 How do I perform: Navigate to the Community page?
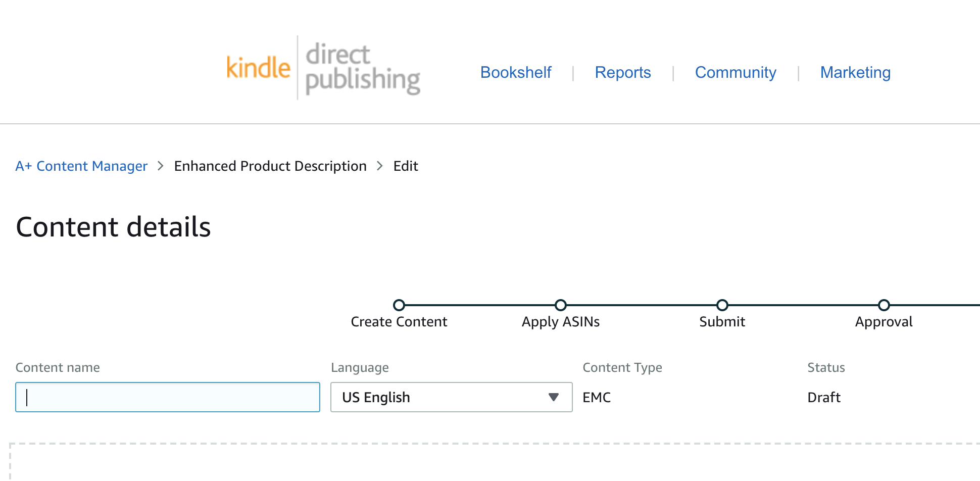736,72
